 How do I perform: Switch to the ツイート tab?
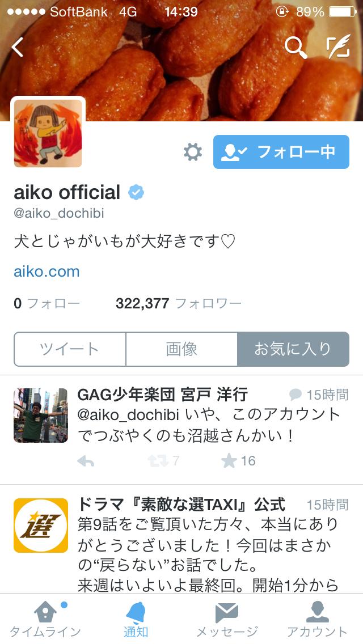click(70, 349)
